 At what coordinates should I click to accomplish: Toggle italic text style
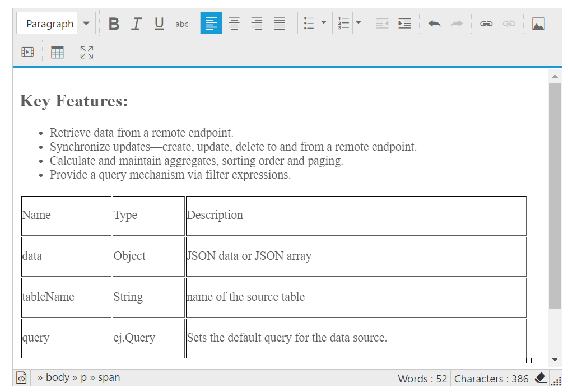click(137, 24)
